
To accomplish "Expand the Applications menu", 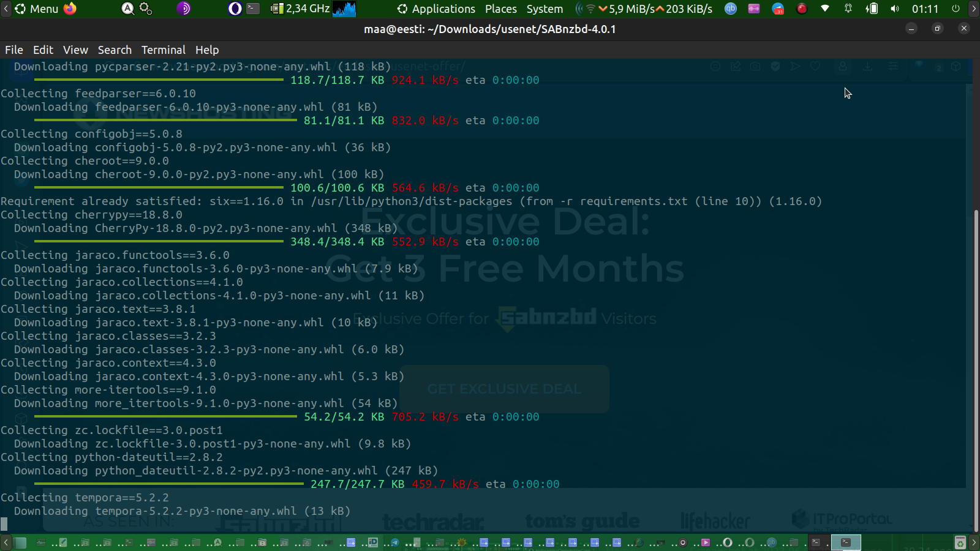I will coord(436,9).
